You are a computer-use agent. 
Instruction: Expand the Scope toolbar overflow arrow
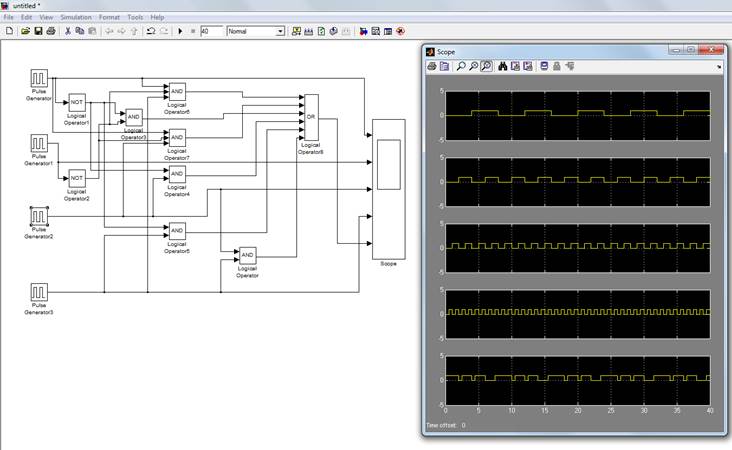point(719,67)
